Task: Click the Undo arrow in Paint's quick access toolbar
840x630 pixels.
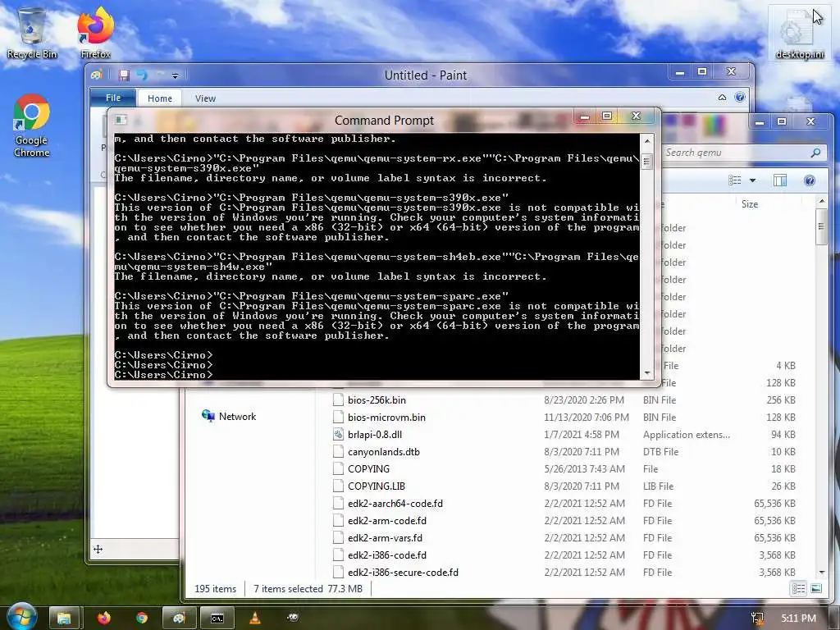Action: (x=142, y=75)
